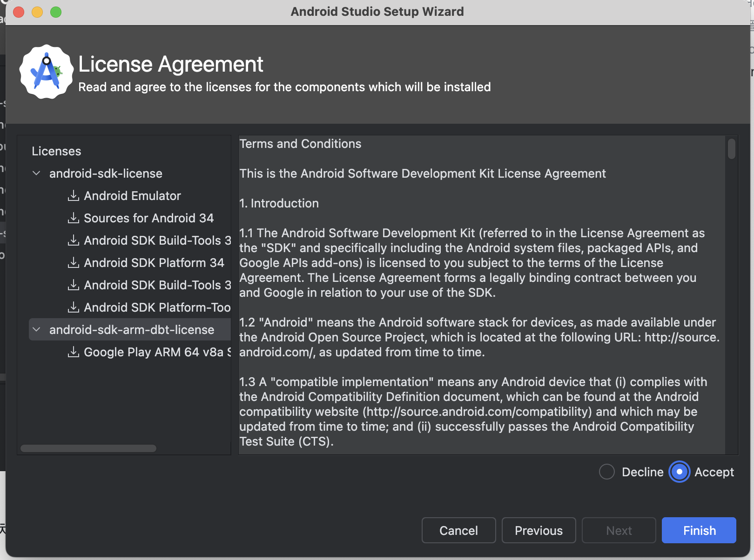Click download icon beside Google Play ARM 64 v8a
The image size is (754, 560).
[74, 352]
